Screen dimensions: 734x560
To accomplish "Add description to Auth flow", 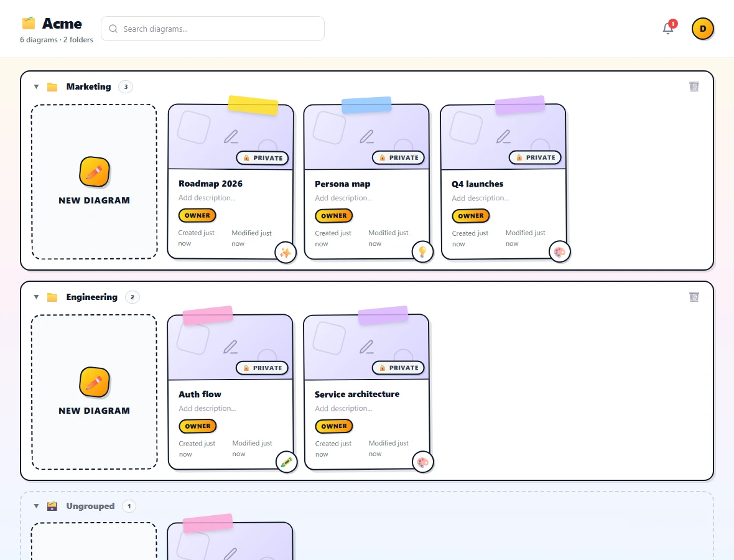I will point(207,408).
